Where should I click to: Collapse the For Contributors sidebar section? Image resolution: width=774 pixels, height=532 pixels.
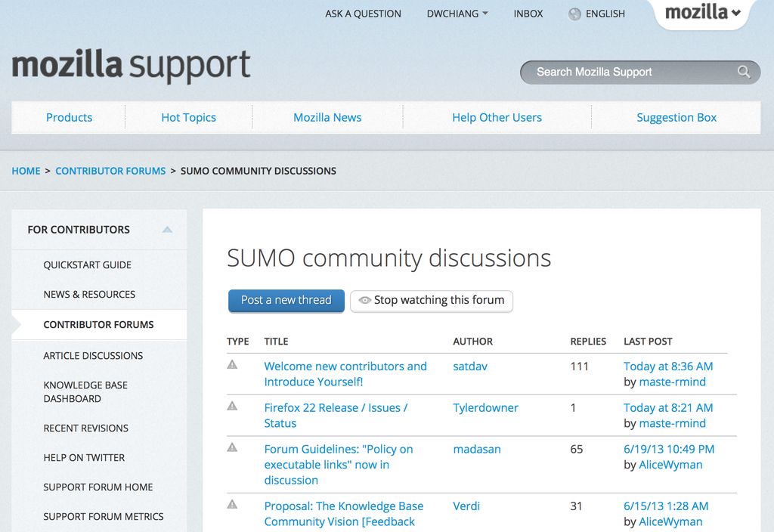coord(167,230)
